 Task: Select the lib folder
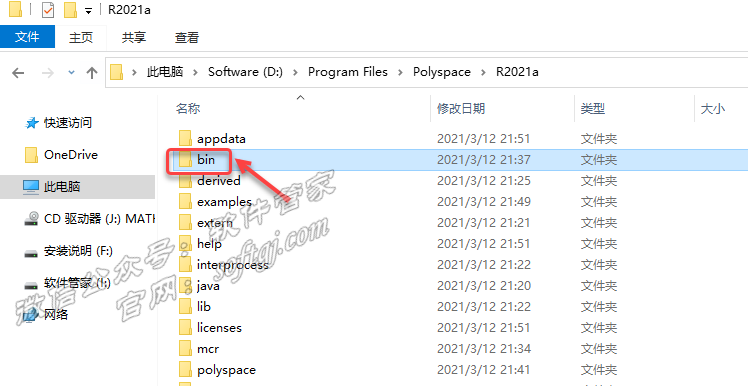(204, 307)
